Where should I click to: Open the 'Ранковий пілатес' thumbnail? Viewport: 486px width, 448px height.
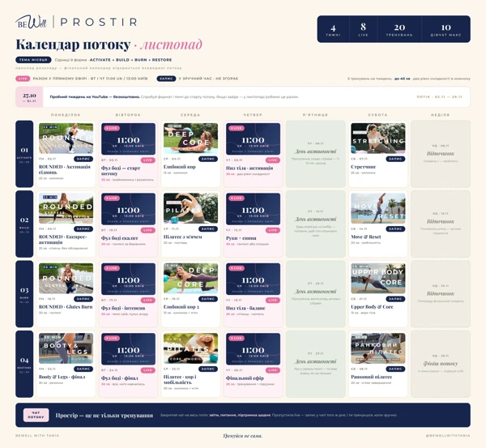click(x=377, y=348)
